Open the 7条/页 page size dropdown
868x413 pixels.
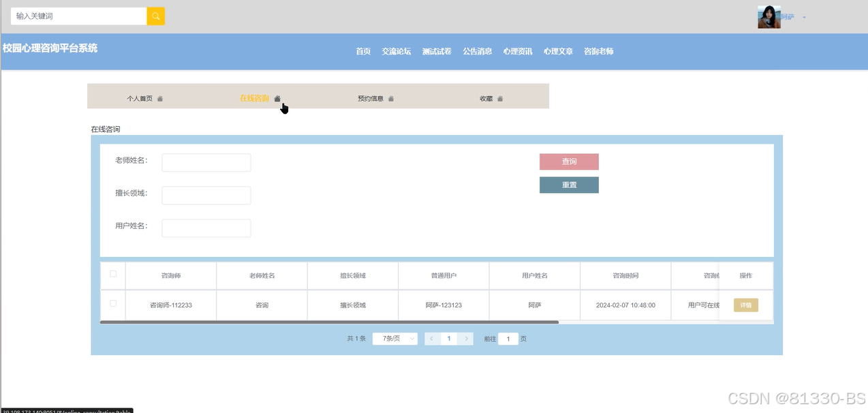(395, 339)
